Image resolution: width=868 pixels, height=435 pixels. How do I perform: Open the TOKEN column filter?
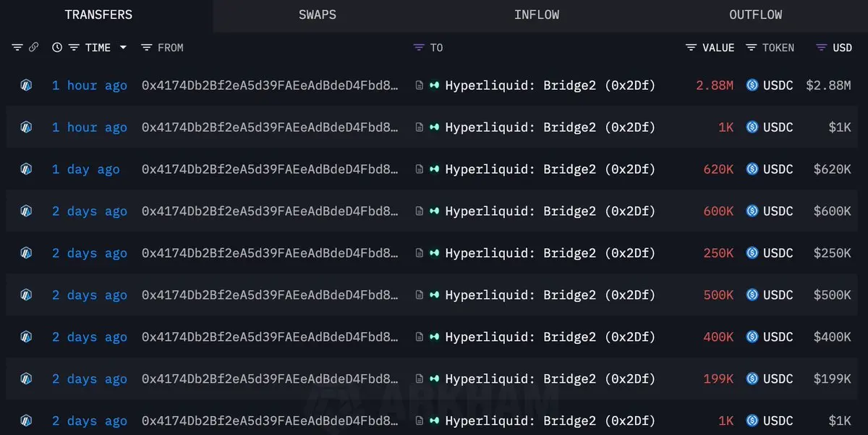point(751,47)
